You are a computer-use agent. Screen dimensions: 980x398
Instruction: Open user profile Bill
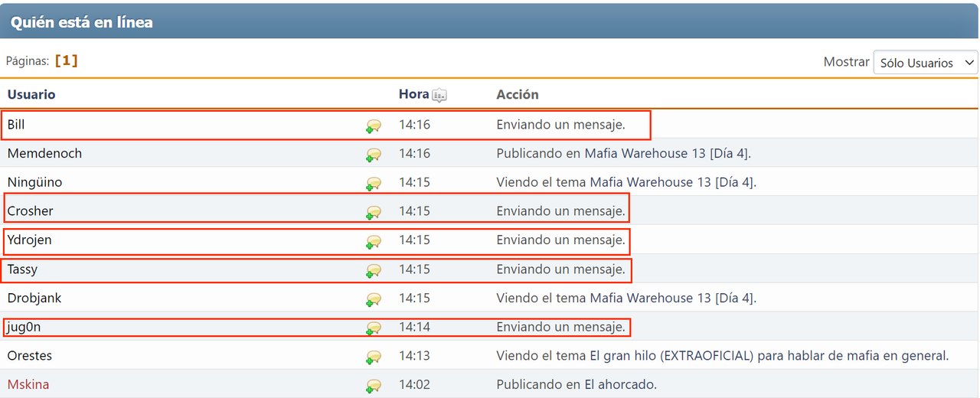pos(16,124)
